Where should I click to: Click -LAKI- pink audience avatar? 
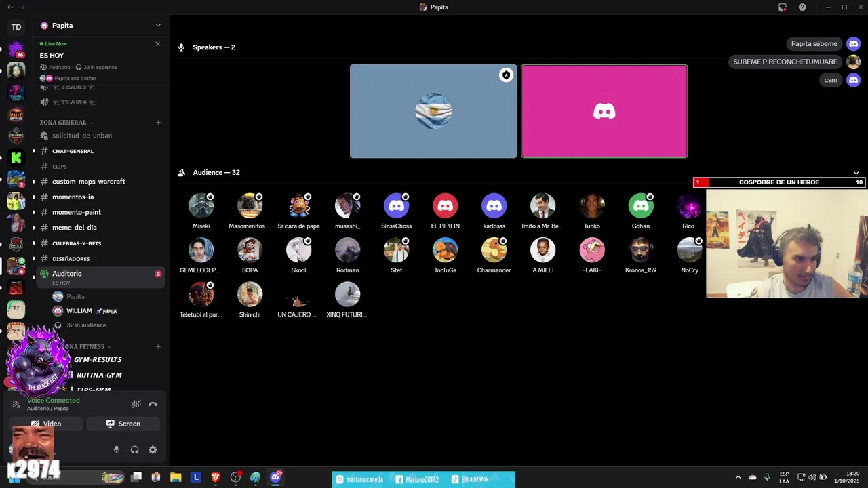591,249
